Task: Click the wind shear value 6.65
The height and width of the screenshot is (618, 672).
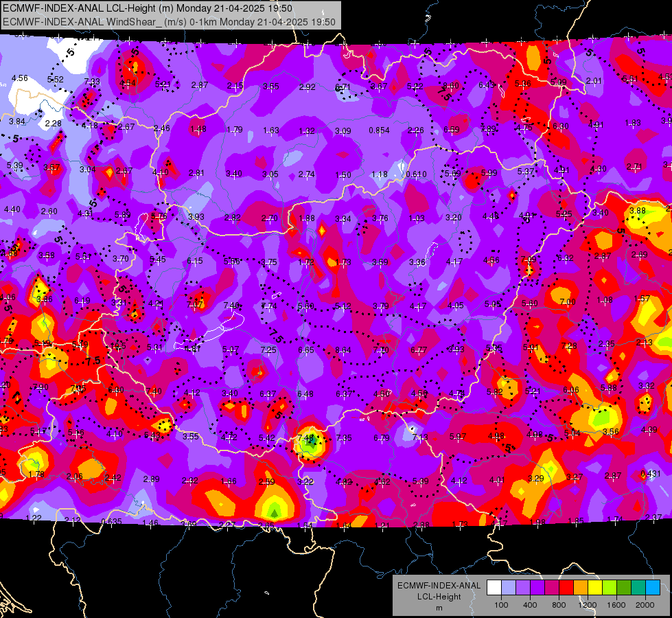Action: (x=306, y=350)
